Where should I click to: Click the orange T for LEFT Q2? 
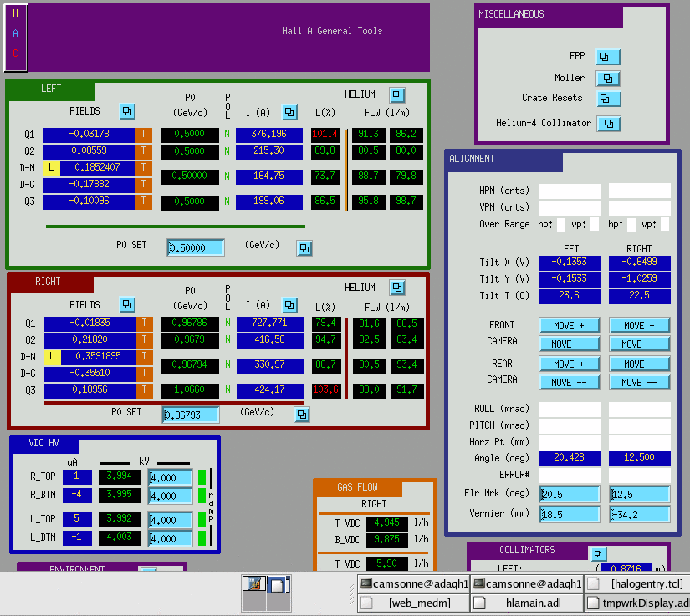pos(144,151)
